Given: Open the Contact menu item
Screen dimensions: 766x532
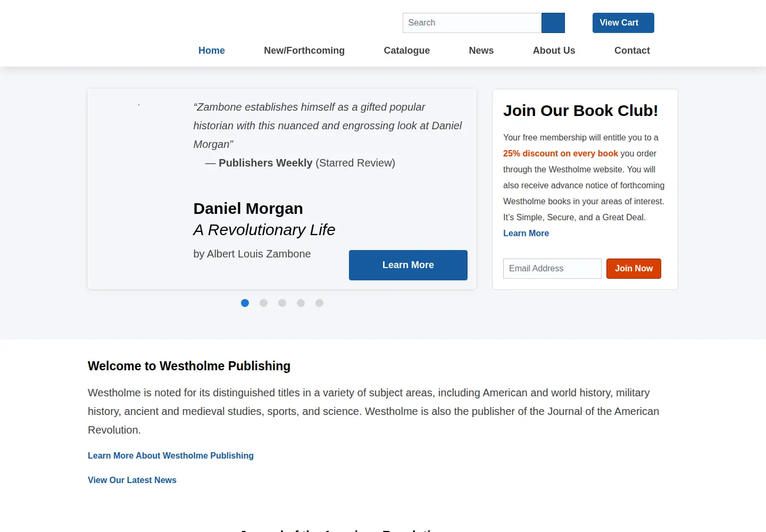Looking at the screenshot, I should tap(632, 51).
